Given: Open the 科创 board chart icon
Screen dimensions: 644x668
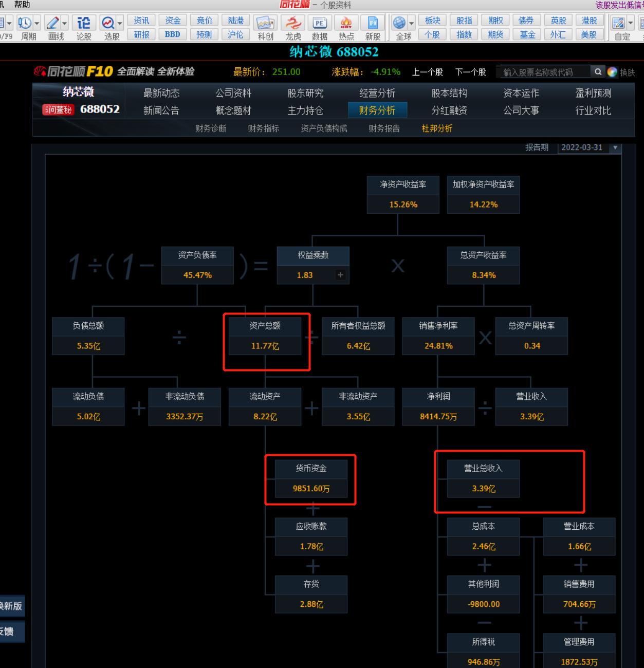Looking at the screenshot, I should tap(265, 23).
